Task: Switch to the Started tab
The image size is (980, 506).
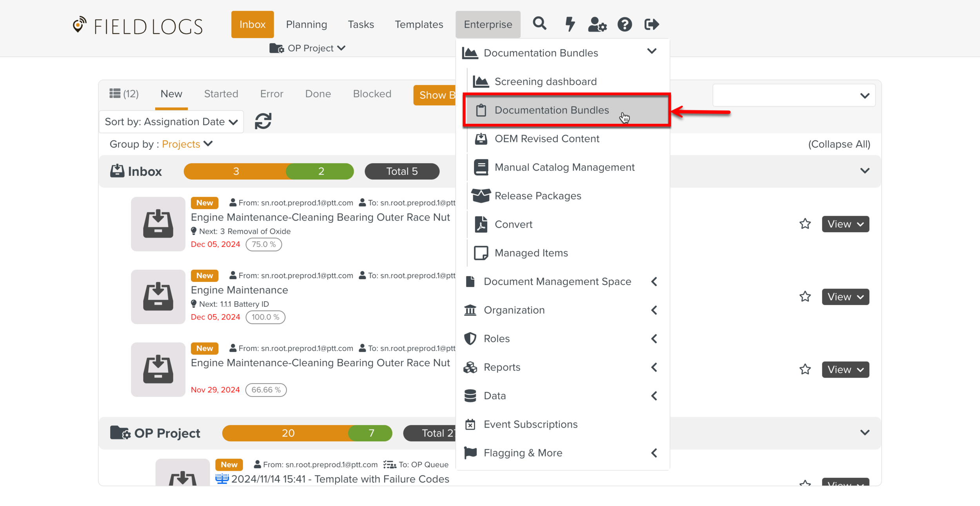Action: [x=221, y=94]
